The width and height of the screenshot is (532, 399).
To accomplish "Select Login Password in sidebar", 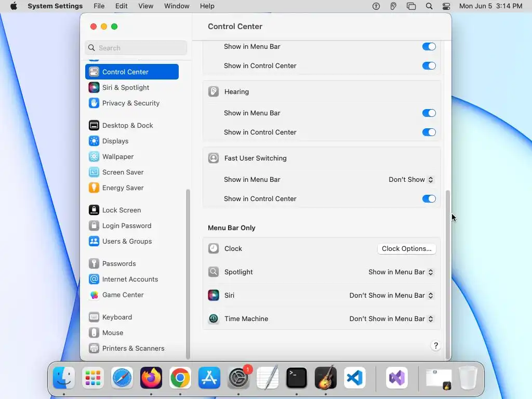I will [131, 226].
